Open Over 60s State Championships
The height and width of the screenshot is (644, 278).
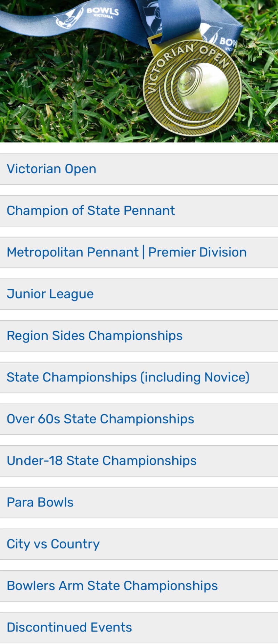[139, 419]
